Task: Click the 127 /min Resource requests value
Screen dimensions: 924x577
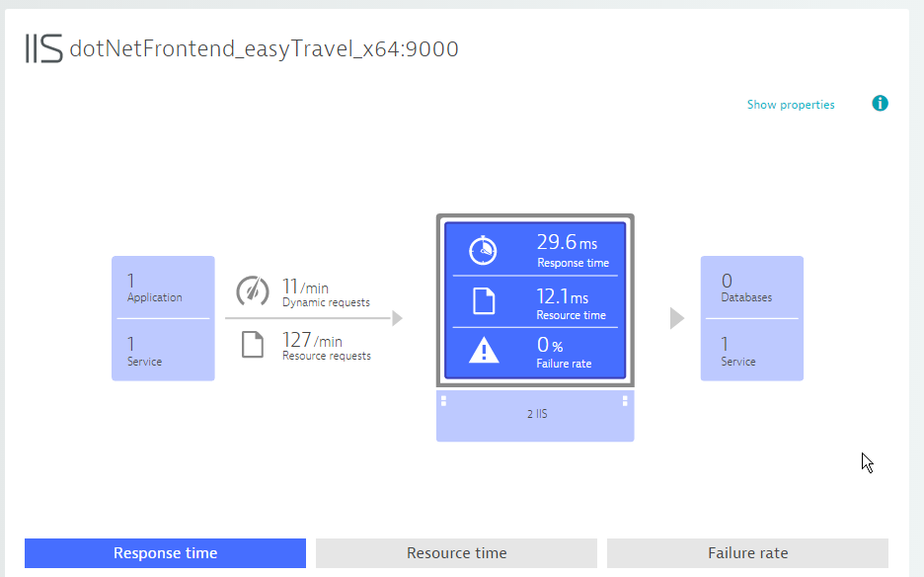Action: 312,340
